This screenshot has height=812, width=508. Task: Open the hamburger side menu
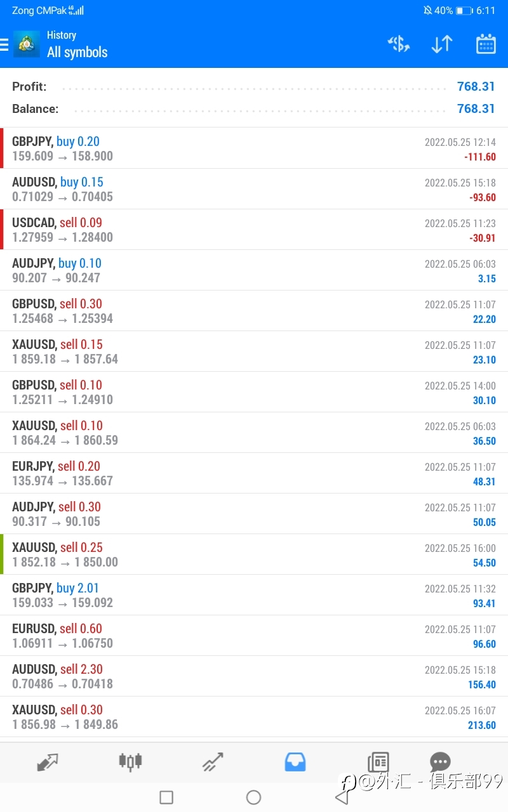click(x=4, y=44)
